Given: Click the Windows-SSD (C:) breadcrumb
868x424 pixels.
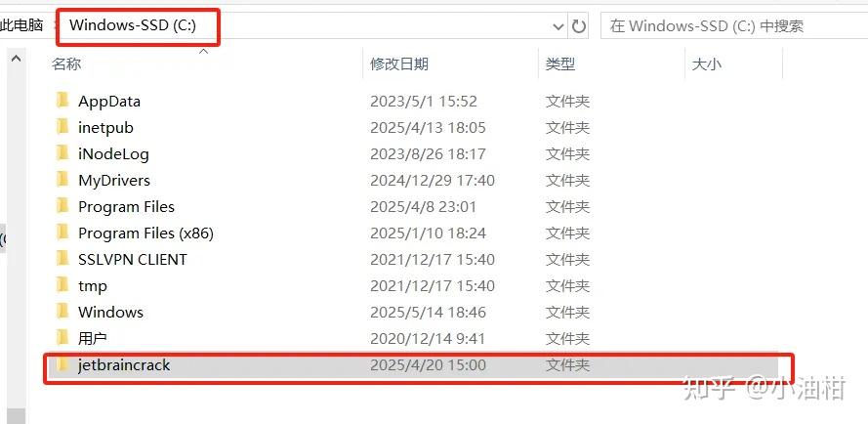Looking at the screenshot, I should [133, 25].
